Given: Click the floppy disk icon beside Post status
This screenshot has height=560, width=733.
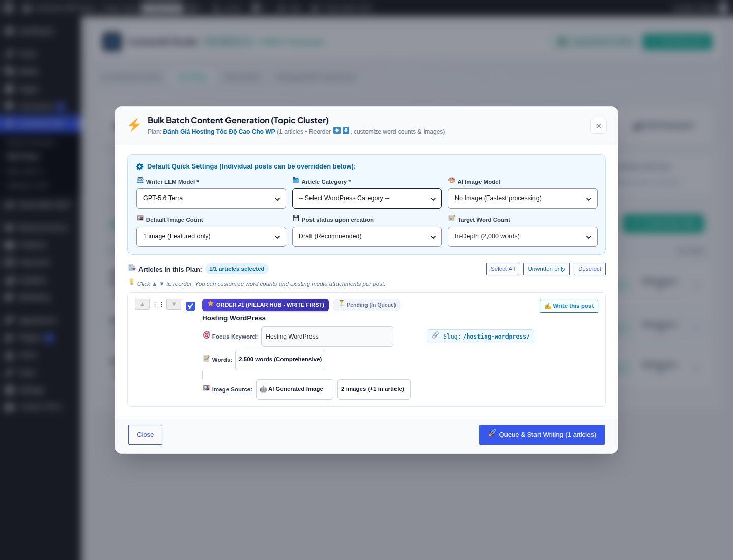Looking at the screenshot, I should pyautogui.click(x=296, y=218).
